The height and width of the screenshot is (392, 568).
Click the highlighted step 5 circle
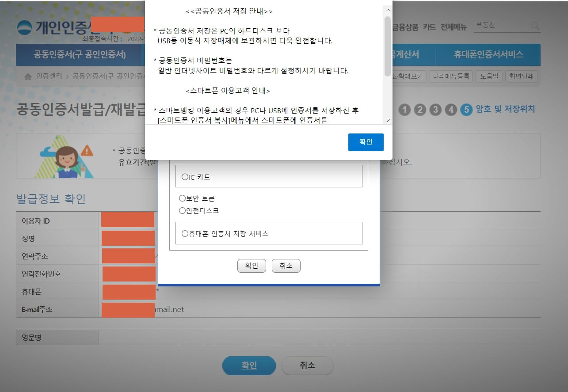point(466,110)
